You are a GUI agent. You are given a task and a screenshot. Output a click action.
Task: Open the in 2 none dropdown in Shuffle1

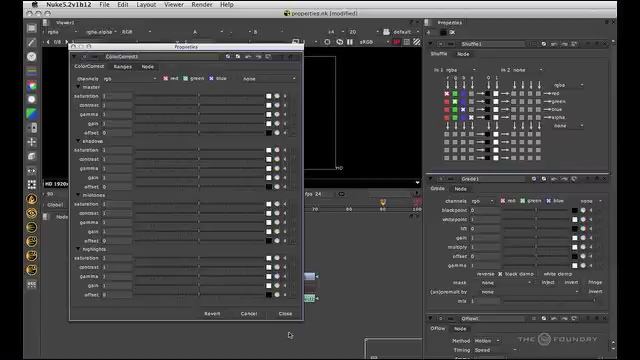tap(528, 70)
